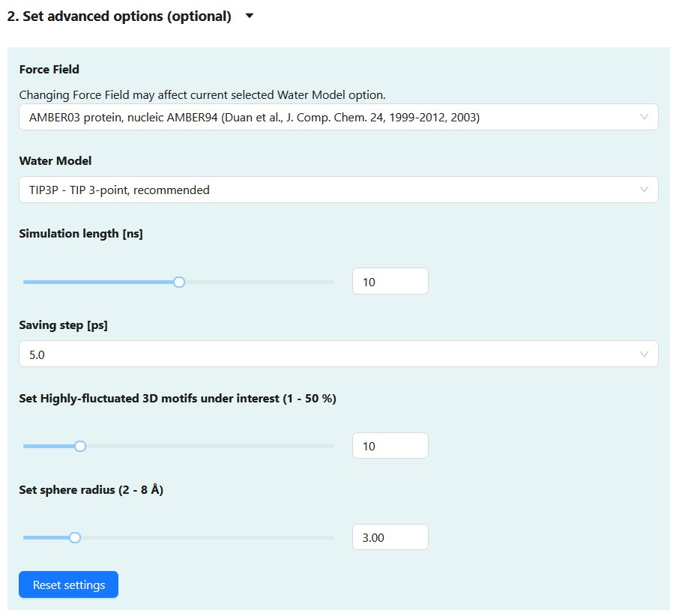
Task: Focus the Simulation length value field
Action: tap(390, 282)
